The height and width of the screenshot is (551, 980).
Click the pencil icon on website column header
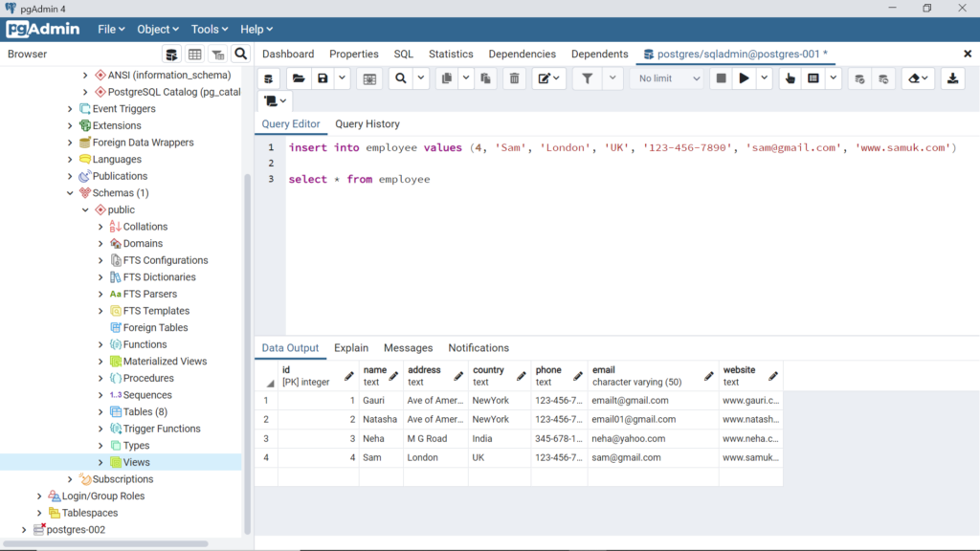pyautogui.click(x=773, y=376)
